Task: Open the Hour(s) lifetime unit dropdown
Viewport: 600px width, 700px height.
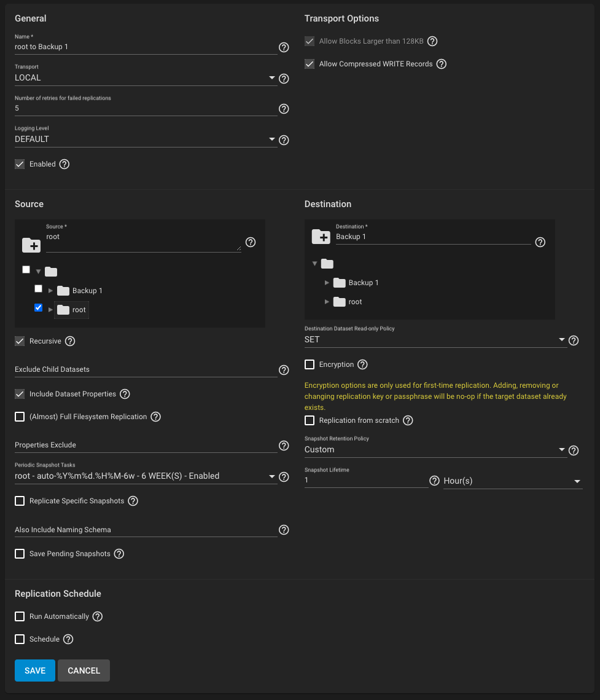Action: (513, 481)
